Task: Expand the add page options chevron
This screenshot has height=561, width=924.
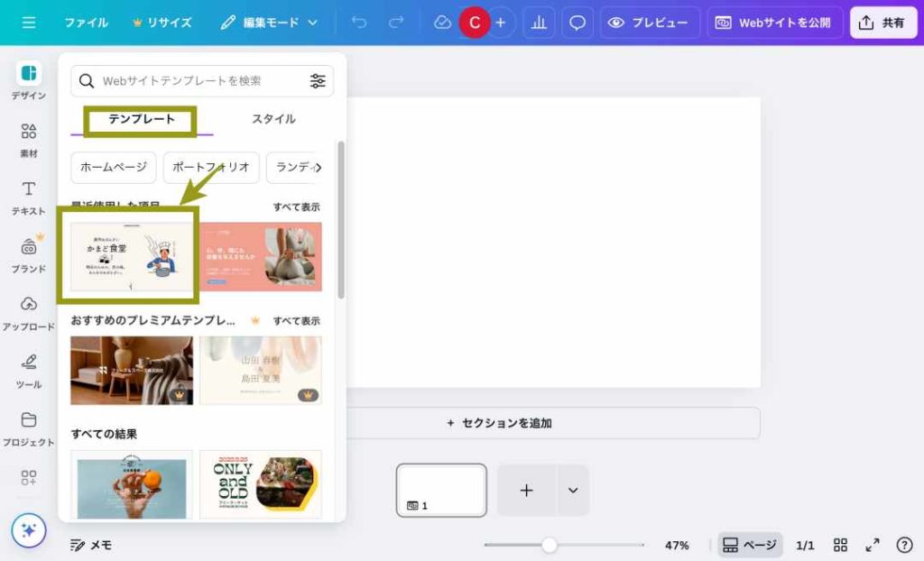Action: click(573, 491)
